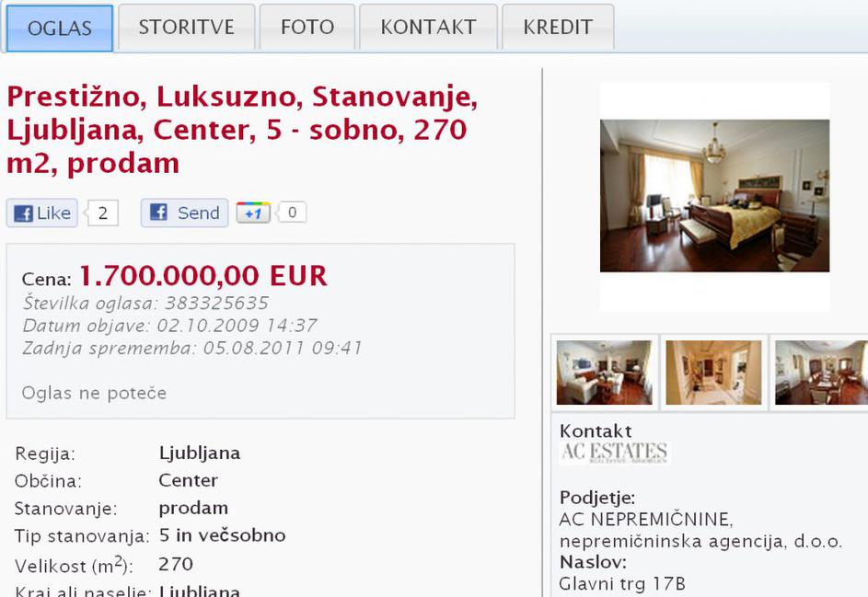Click the +1 count bubble showing 0

tap(293, 212)
